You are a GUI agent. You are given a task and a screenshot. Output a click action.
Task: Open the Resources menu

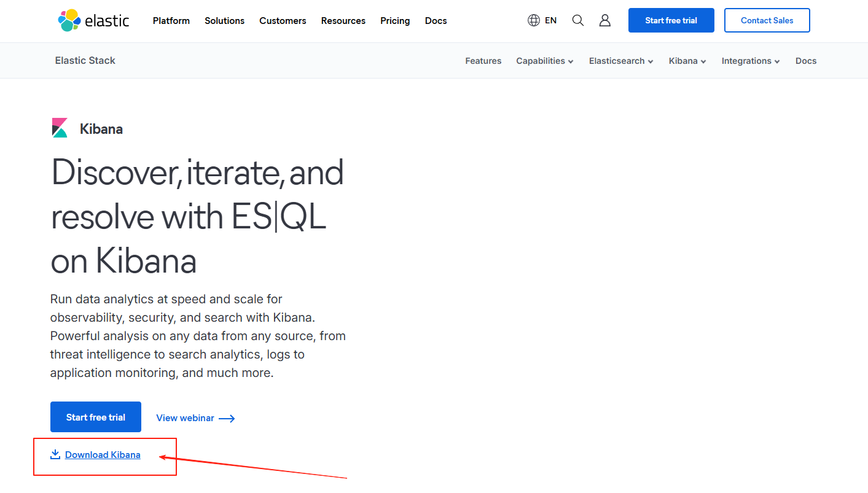[343, 21]
